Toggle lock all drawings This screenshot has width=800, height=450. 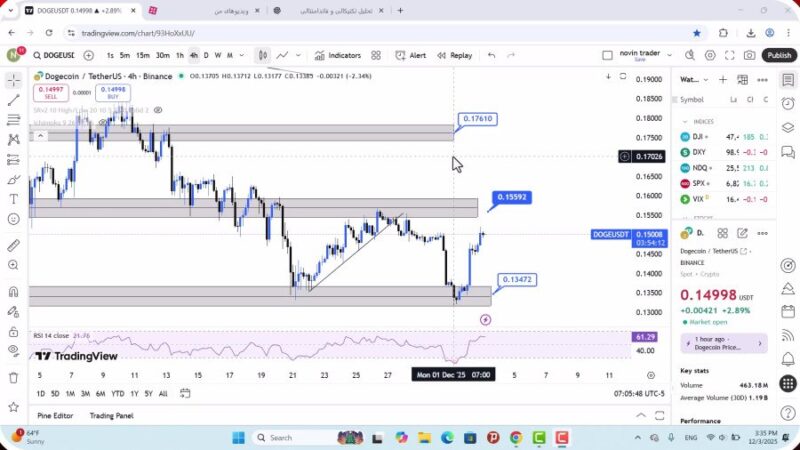(x=13, y=331)
